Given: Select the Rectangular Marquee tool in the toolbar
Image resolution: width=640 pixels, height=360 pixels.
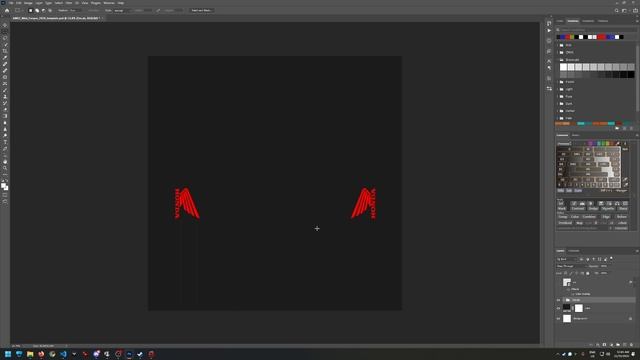Looking at the screenshot, I should (5, 31).
